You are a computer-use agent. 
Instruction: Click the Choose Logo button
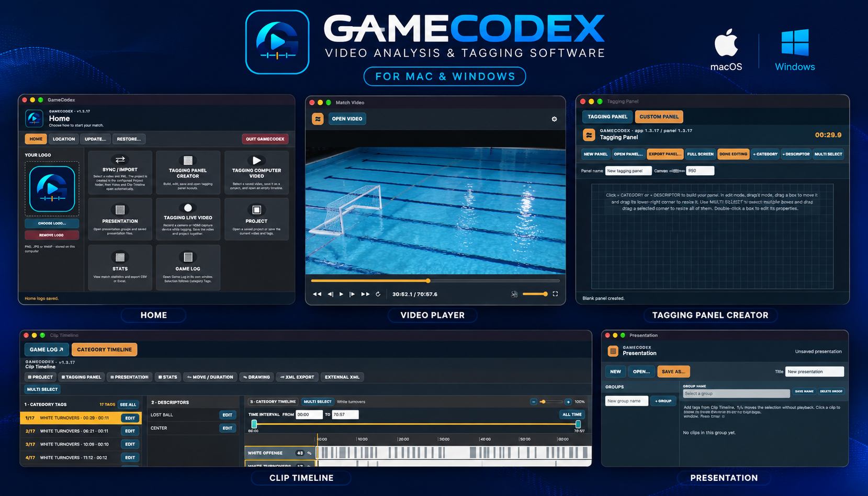(52, 223)
